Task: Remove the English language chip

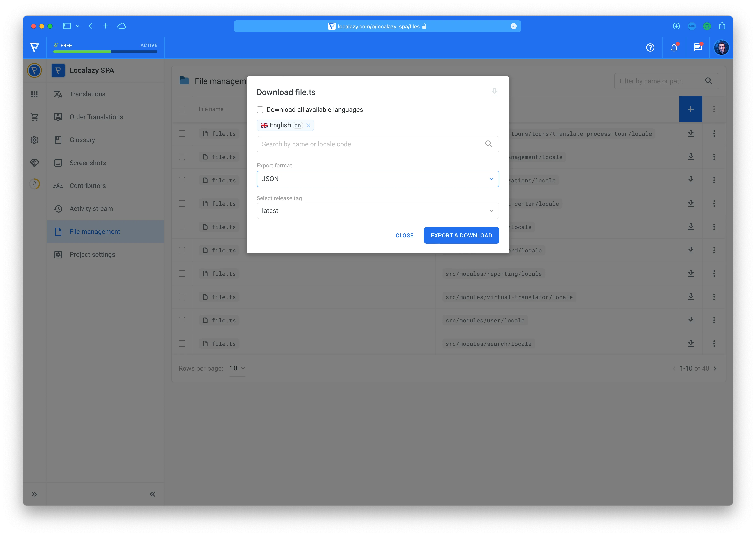Action: (308, 126)
